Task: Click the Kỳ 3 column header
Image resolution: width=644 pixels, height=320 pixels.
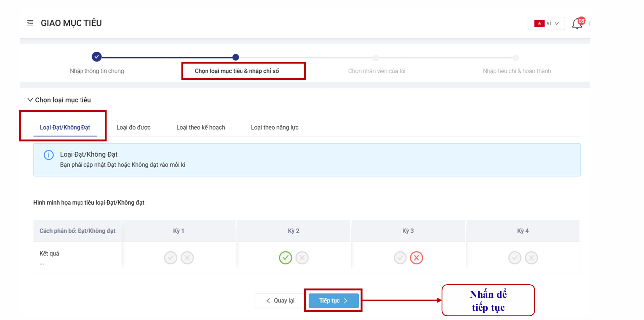Action: coord(408,231)
